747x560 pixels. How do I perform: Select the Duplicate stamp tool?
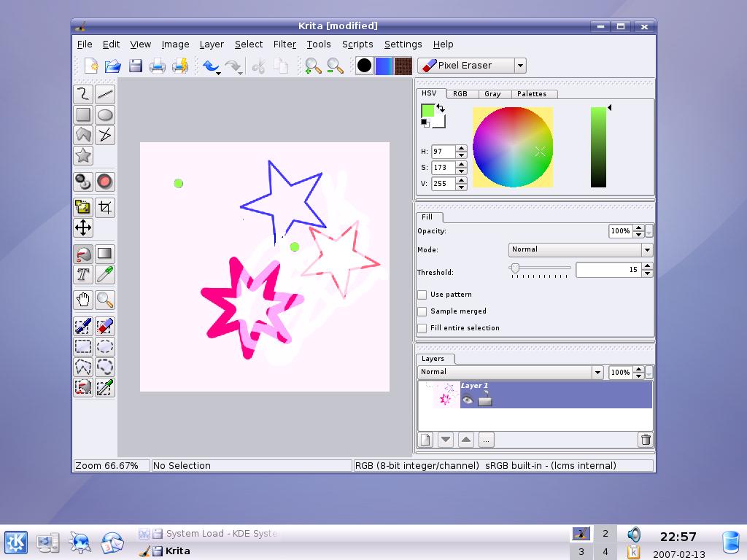click(83, 182)
